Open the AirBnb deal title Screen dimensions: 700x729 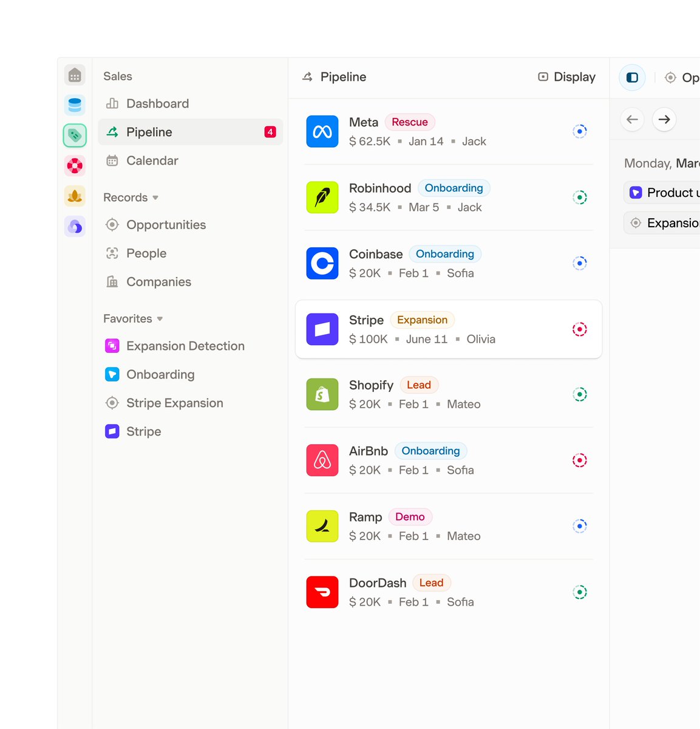pyautogui.click(x=369, y=451)
